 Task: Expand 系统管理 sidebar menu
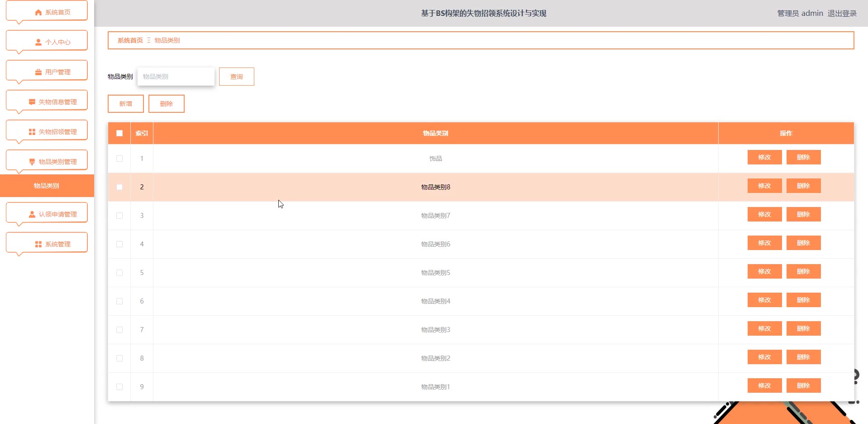47,243
